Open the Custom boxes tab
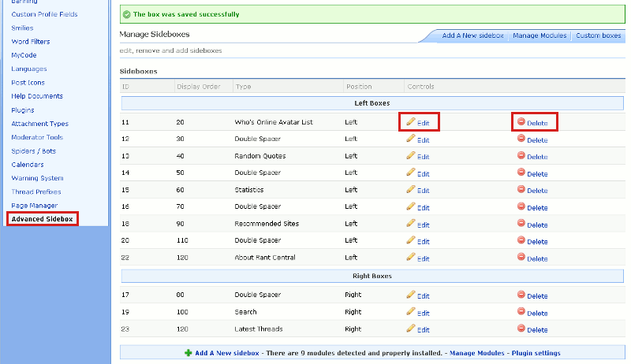This screenshot has width=631, height=364. click(x=598, y=35)
